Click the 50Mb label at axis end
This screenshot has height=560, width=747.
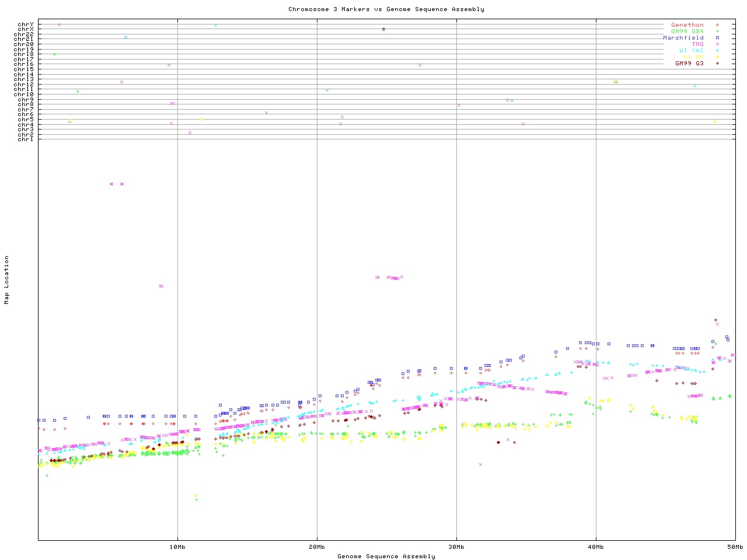click(x=735, y=547)
